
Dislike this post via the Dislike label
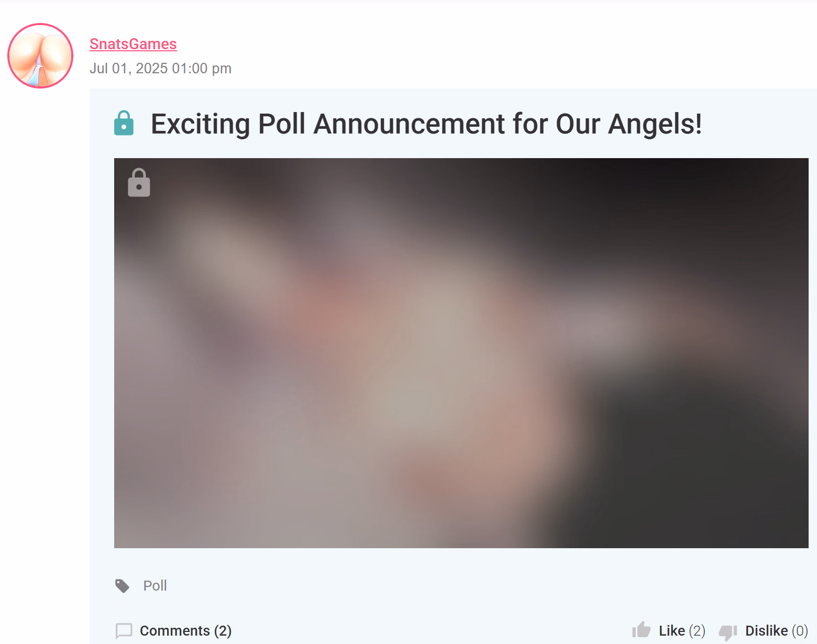766,631
